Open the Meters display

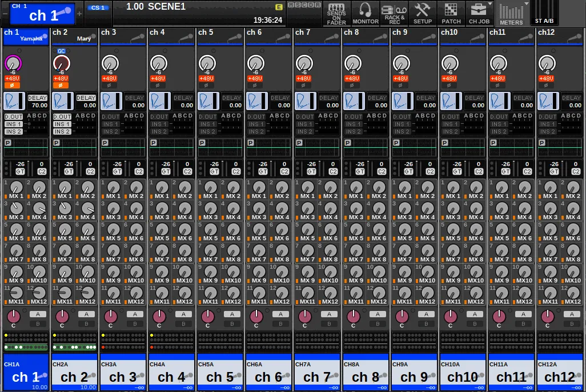point(511,14)
